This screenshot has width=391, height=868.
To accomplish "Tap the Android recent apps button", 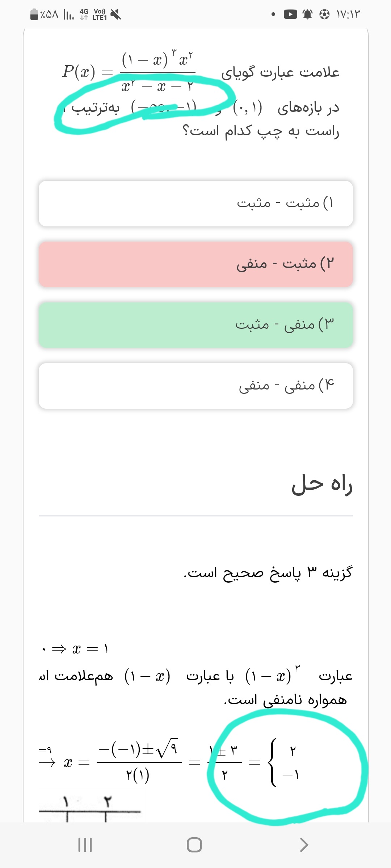I will pyautogui.click(x=85, y=845).
